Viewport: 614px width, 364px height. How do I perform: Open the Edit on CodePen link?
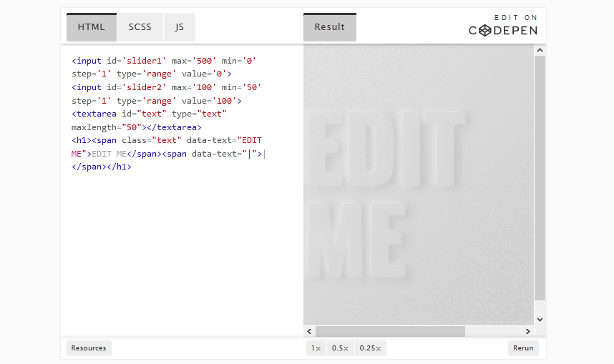pos(503,26)
